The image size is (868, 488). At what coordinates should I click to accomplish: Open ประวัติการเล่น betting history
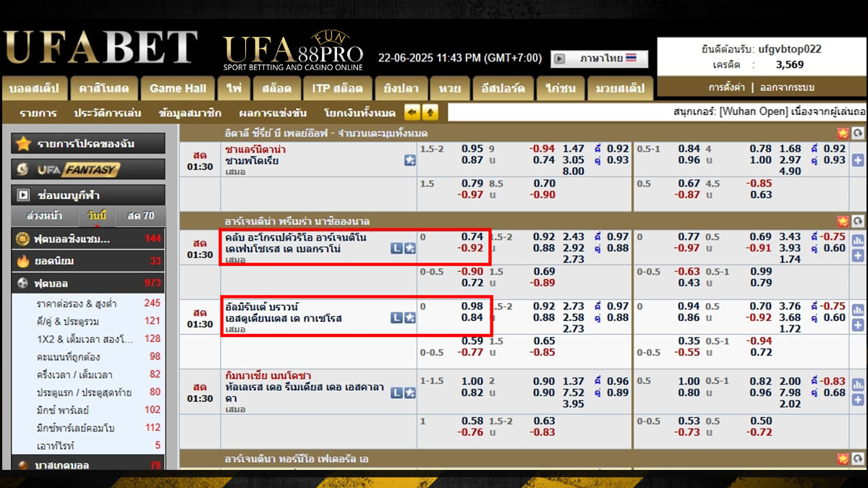coord(108,113)
